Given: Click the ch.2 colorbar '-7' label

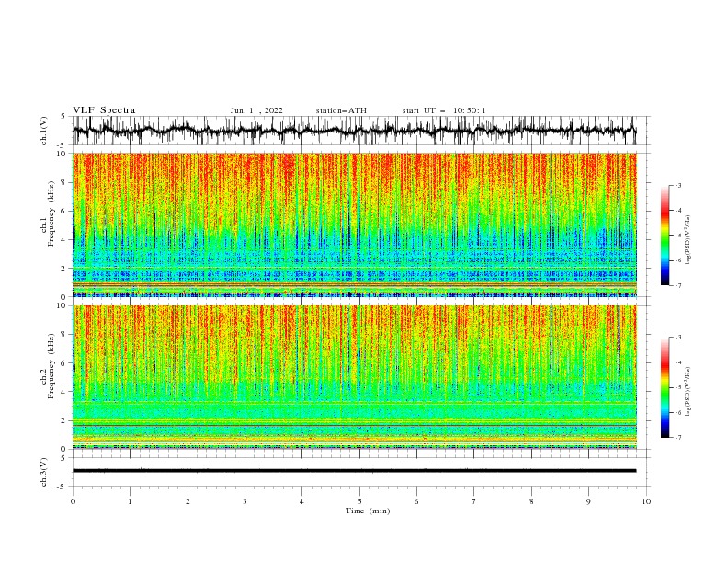Looking at the screenshot, I should (x=678, y=438).
